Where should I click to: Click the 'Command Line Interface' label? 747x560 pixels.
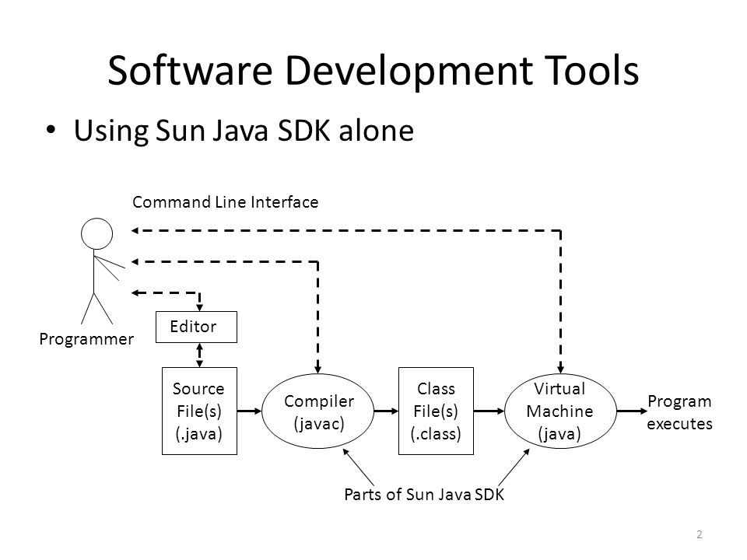click(226, 202)
